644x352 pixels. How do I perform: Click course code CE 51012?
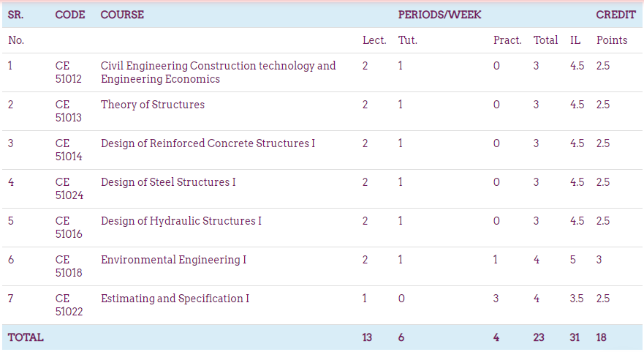(69, 72)
